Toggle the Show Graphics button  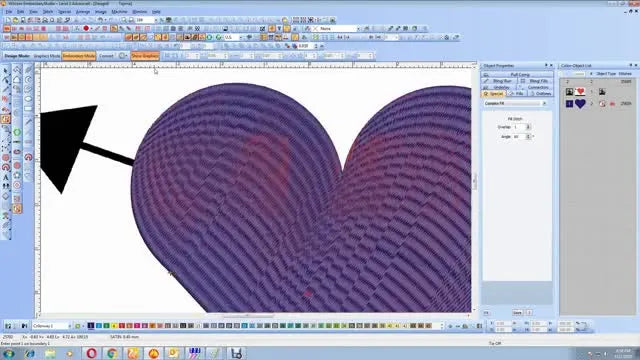pos(145,56)
